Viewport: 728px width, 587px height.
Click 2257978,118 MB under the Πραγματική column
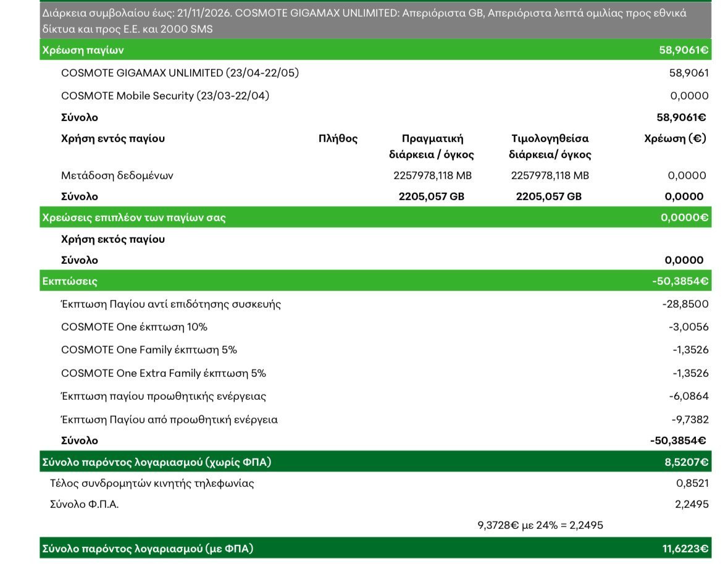click(432, 175)
